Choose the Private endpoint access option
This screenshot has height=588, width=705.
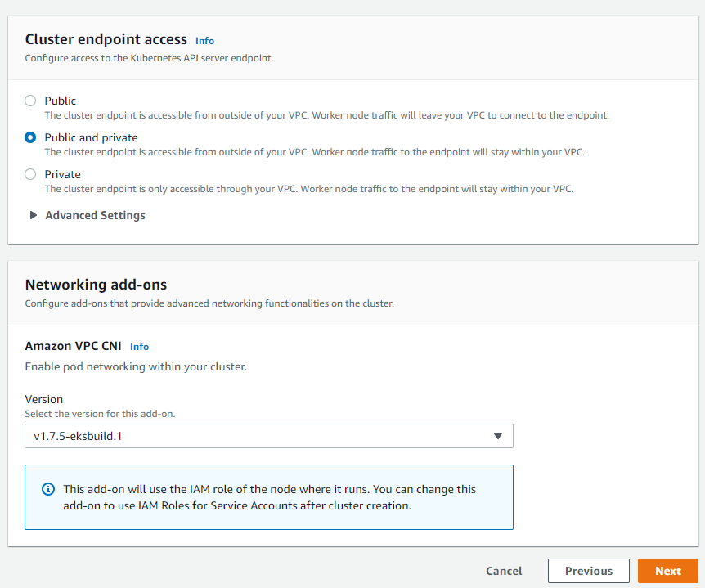(x=30, y=174)
